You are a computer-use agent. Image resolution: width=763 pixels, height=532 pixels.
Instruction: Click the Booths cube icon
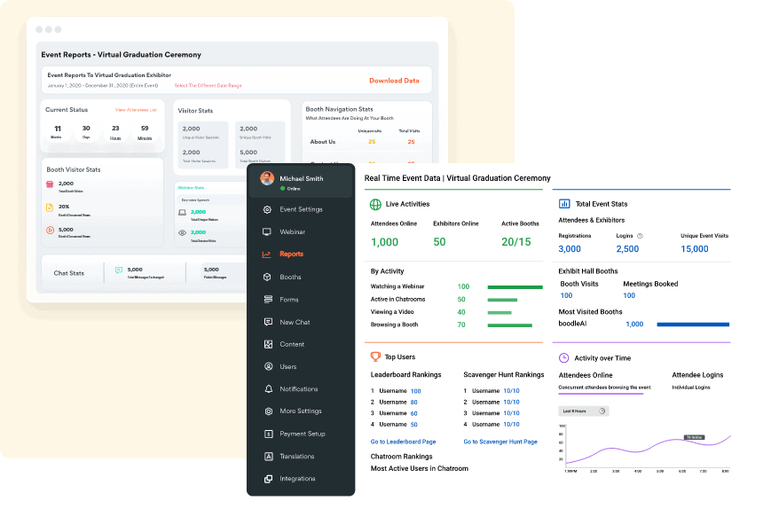click(x=267, y=277)
